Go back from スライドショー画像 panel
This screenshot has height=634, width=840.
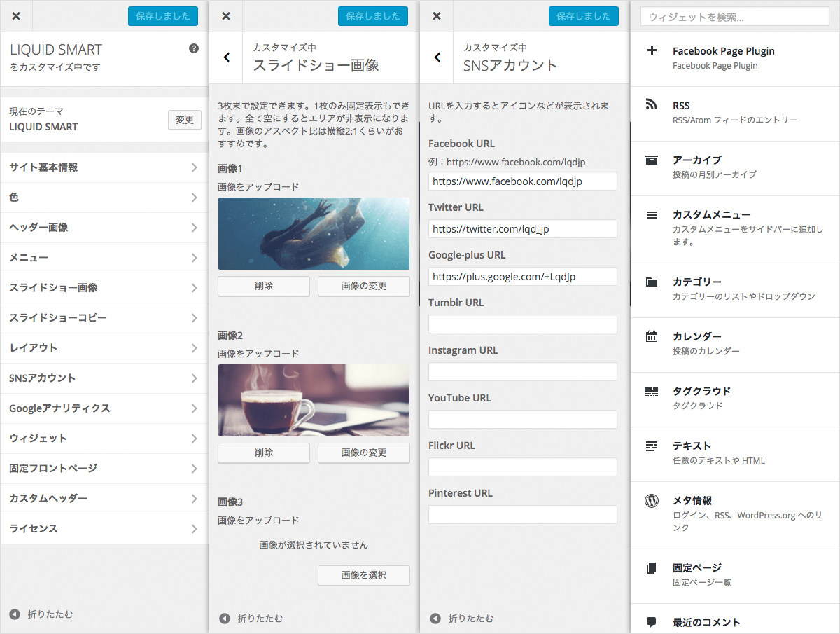tap(226, 57)
